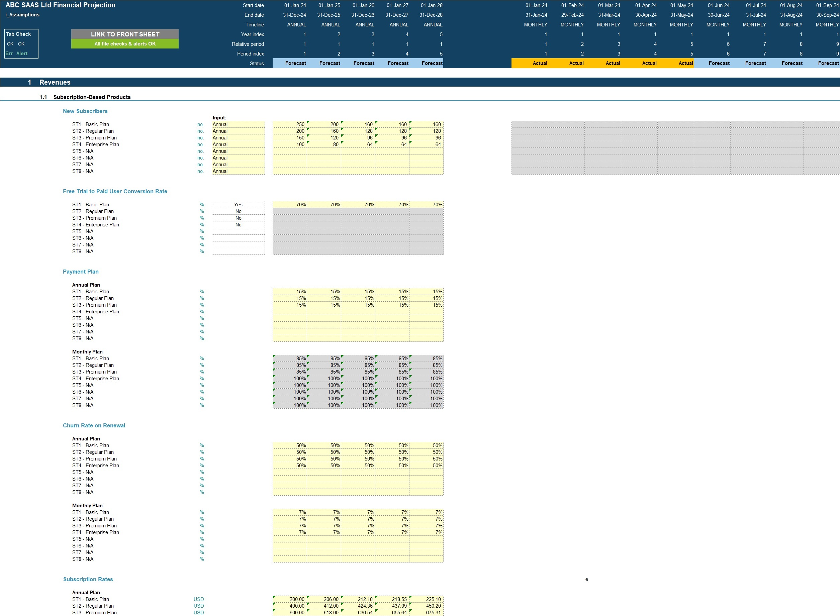Image resolution: width=840 pixels, height=616 pixels.
Task: Click the USD unit for ST1 Basic Plan
Action: coord(198,599)
